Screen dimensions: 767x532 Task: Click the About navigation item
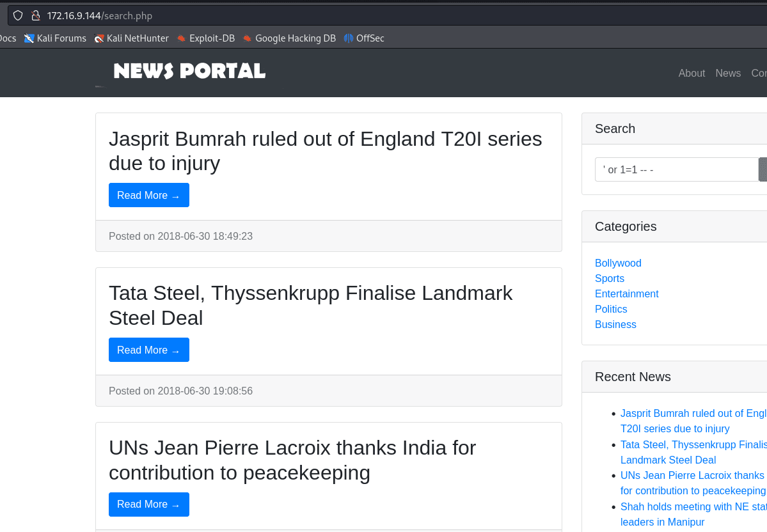(x=692, y=73)
